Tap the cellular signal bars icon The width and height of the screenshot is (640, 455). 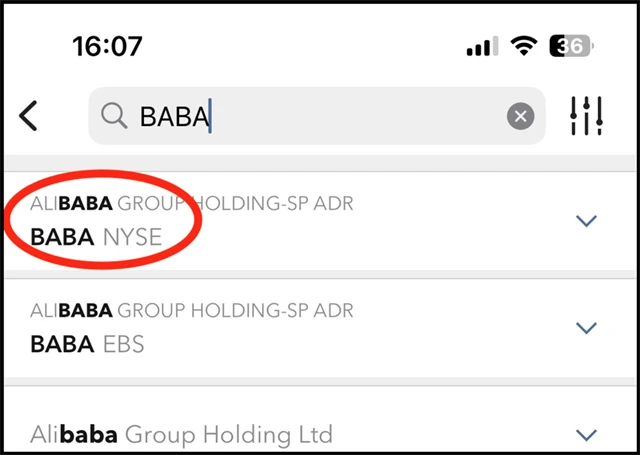click(x=482, y=47)
